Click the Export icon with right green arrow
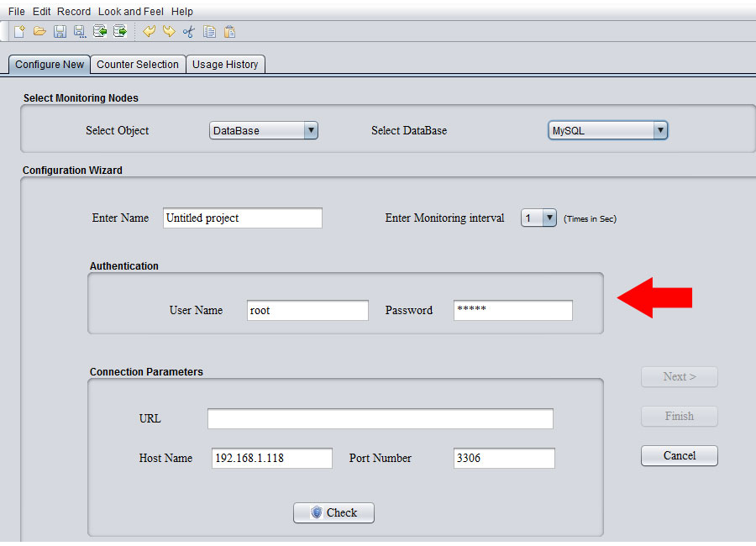756x546 pixels. [x=120, y=31]
